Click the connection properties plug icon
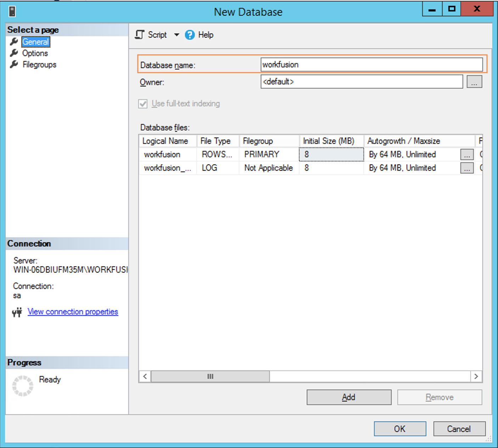Screen dimensions: 498x448 point(17,312)
